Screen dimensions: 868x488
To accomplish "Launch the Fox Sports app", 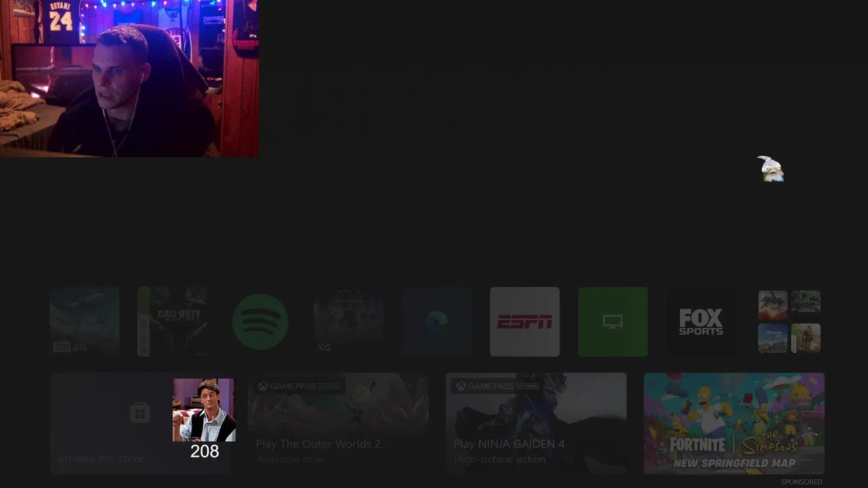I will (x=701, y=321).
